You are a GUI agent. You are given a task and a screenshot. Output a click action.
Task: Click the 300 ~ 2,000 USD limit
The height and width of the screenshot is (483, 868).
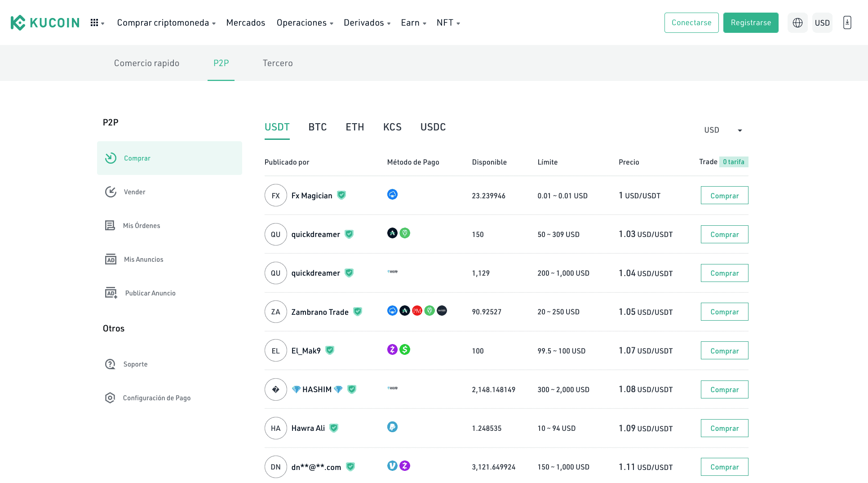point(563,389)
